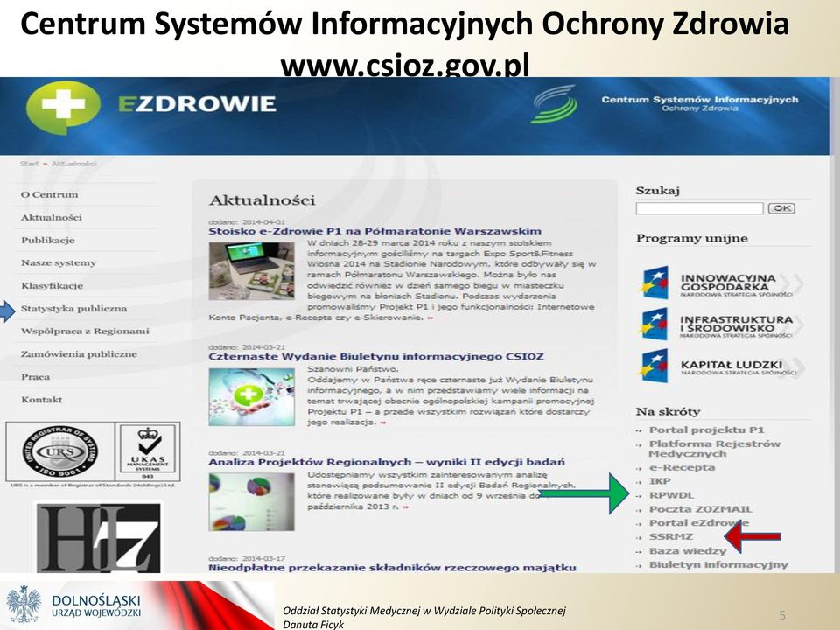Image resolution: width=840 pixels, height=630 pixels.
Task: Click the CSIOZ green swirl logo
Action: pyautogui.click(x=554, y=104)
